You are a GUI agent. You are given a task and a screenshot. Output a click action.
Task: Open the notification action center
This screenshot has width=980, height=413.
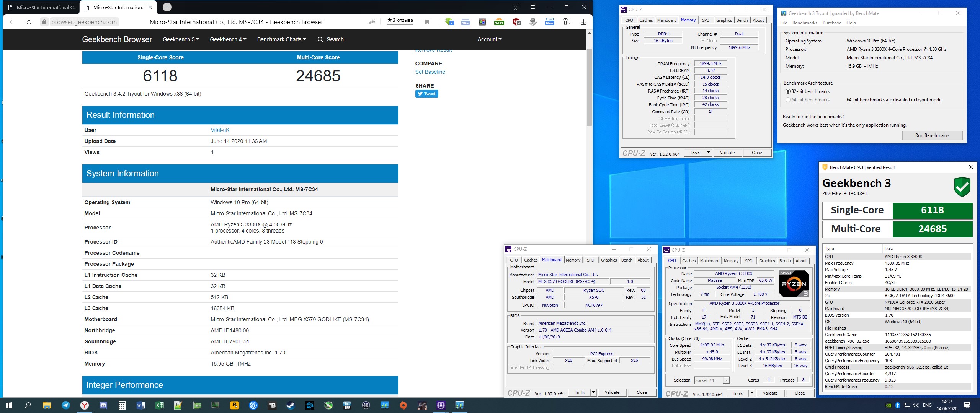coord(967,405)
